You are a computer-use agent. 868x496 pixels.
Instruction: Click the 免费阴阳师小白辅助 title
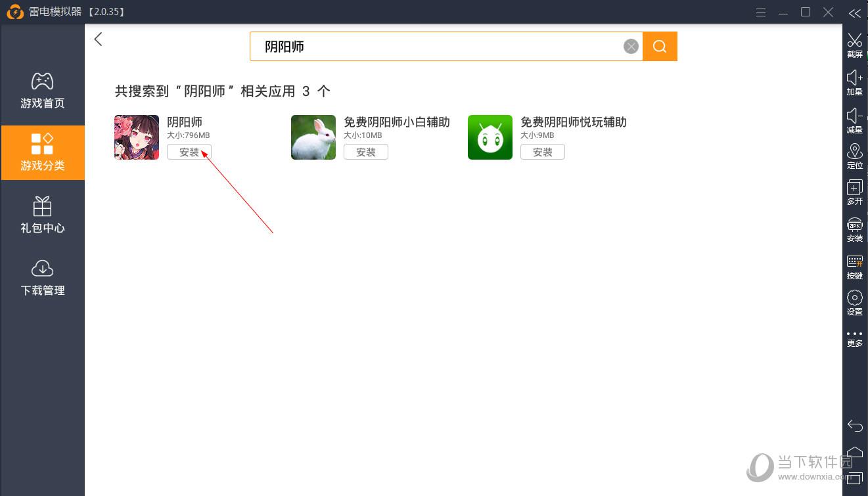tap(397, 122)
